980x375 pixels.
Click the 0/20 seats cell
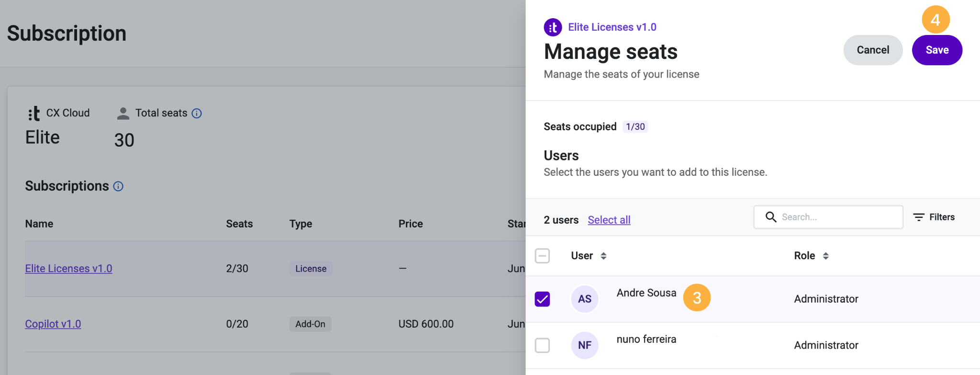pos(237,324)
